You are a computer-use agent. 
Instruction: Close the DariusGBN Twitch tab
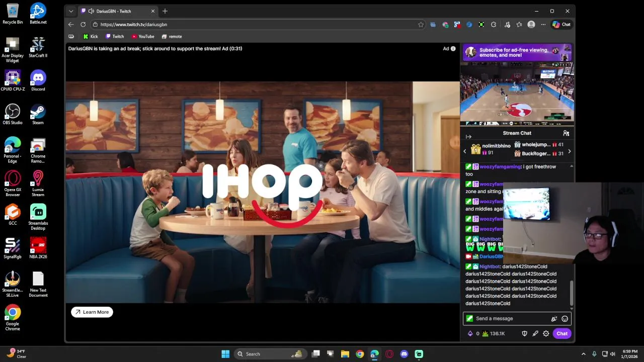[x=153, y=11]
